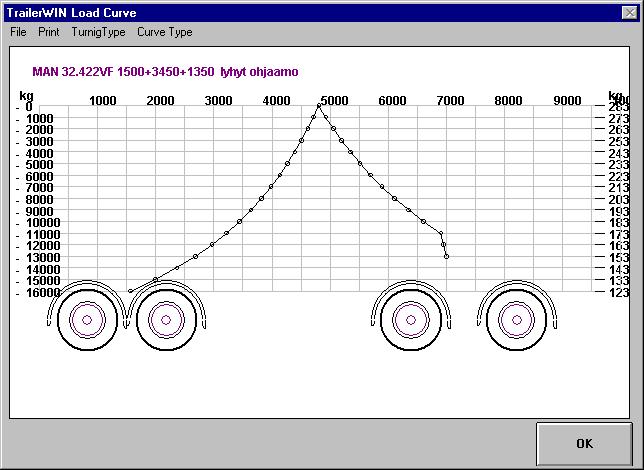This screenshot has width=644, height=470.
Task: Click the rearmost axle wheel
Action: pyautogui.click(x=517, y=320)
